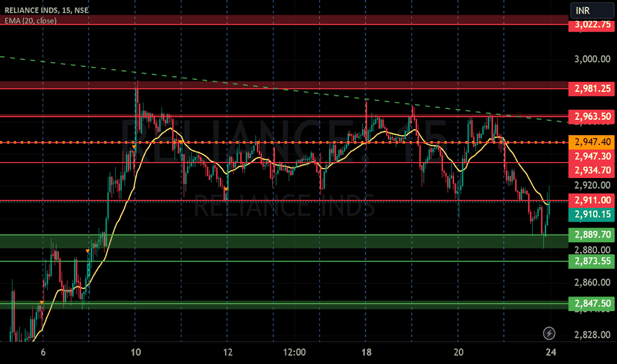Click the 2,828.00 price scale value
Screen dimensions: 617x364
[x=593, y=335]
